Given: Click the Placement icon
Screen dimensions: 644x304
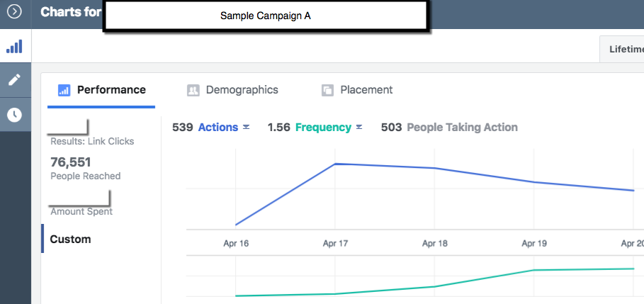Looking at the screenshot, I should tap(327, 91).
